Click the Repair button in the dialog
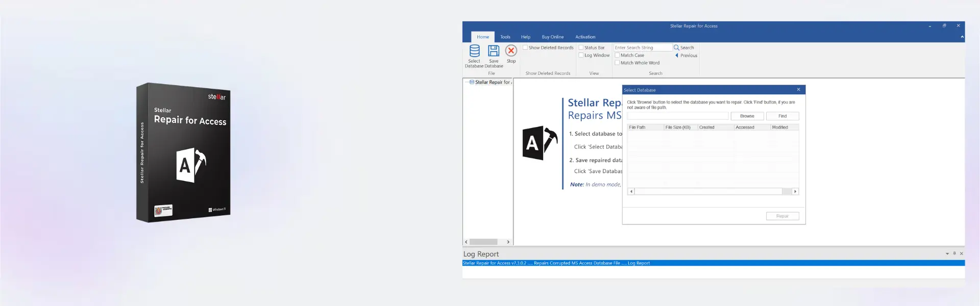 pos(782,216)
